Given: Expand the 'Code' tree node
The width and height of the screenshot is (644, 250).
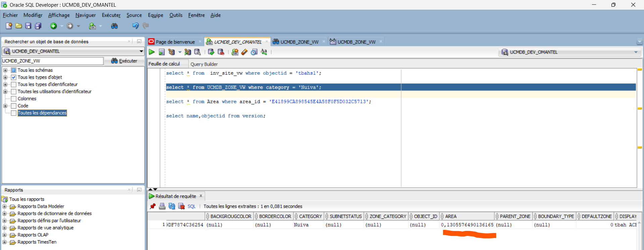Looking at the screenshot, I should click(x=5, y=106).
